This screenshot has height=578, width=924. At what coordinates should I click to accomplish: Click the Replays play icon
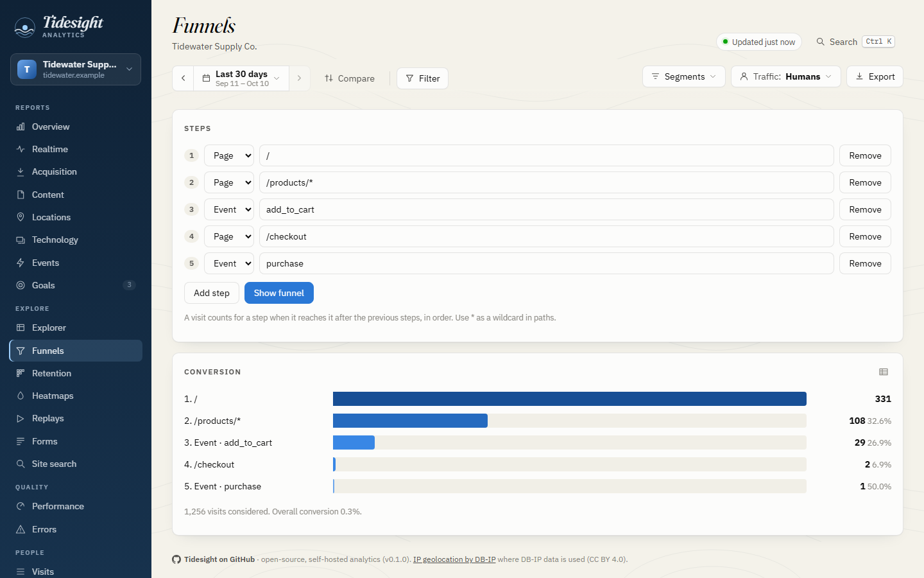[21, 418]
